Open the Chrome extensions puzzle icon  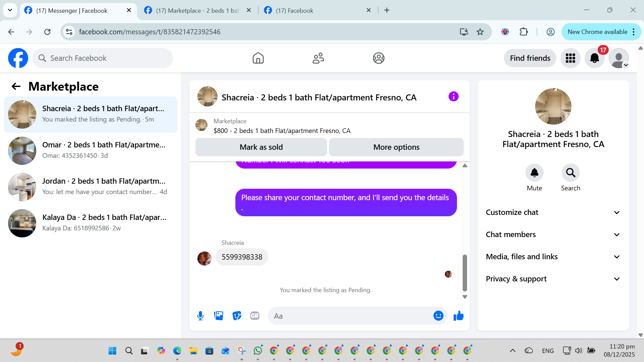click(x=523, y=32)
